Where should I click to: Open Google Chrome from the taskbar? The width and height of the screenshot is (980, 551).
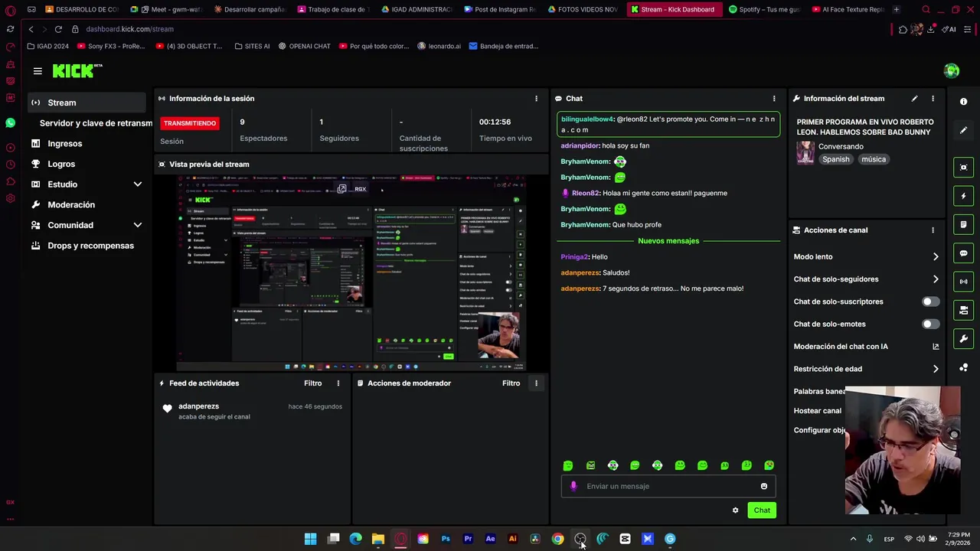[557, 539]
